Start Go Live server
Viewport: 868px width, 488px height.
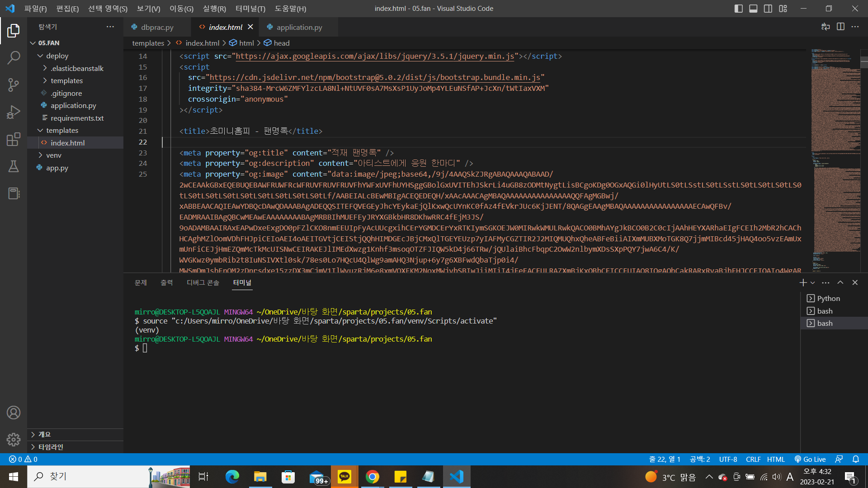click(810, 459)
